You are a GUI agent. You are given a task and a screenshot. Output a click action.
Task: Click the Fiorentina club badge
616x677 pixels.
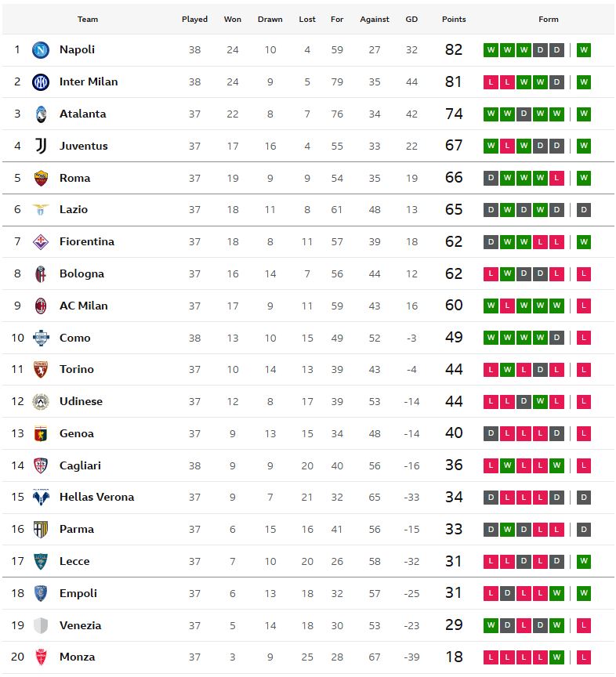click(41, 242)
